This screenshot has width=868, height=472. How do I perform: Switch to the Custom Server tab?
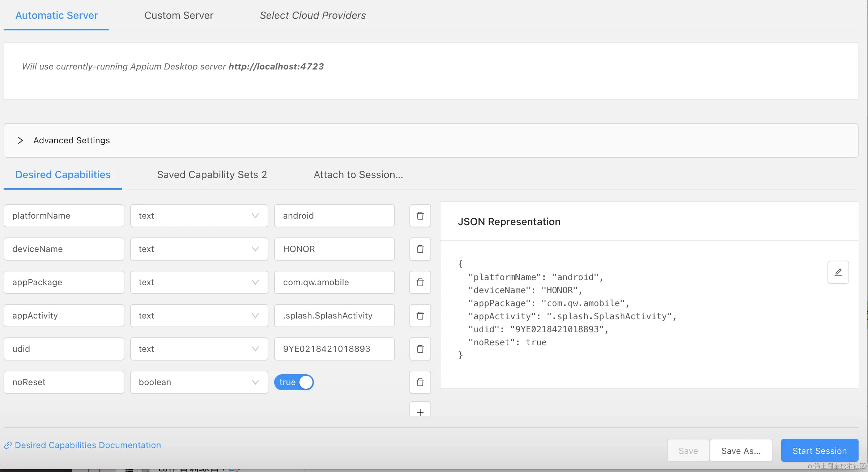pyautogui.click(x=179, y=15)
